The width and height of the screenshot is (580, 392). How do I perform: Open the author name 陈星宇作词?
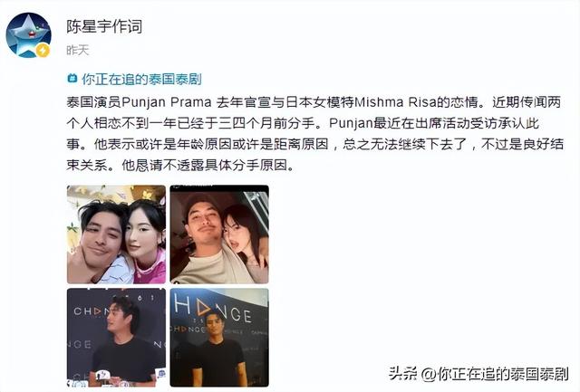coord(104,26)
